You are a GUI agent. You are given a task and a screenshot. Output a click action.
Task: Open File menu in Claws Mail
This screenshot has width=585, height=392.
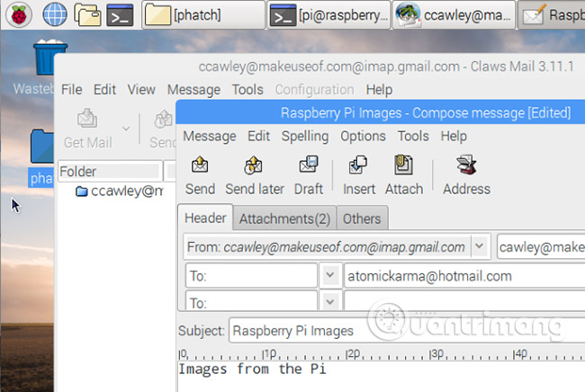tap(72, 89)
